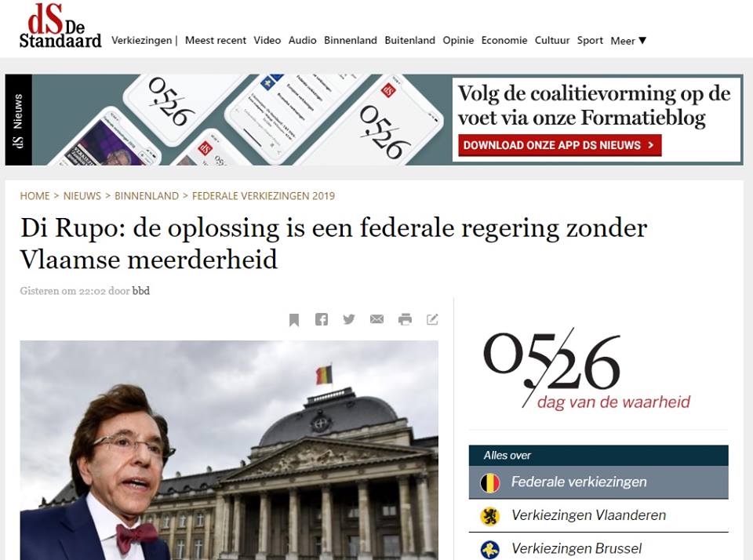Expand the Meer dropdown menu
The image size is (753, 560).
point(628,41)
